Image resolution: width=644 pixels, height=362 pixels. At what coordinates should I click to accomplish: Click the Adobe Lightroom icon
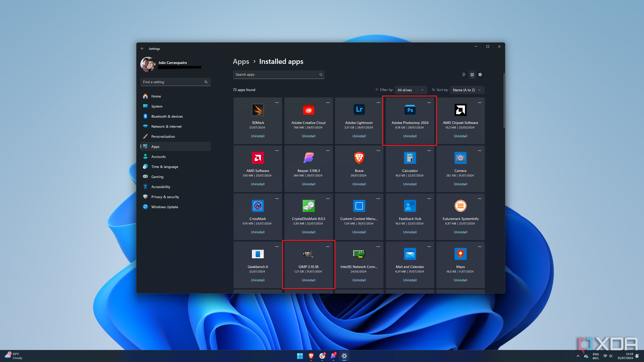tap(359, 110)
